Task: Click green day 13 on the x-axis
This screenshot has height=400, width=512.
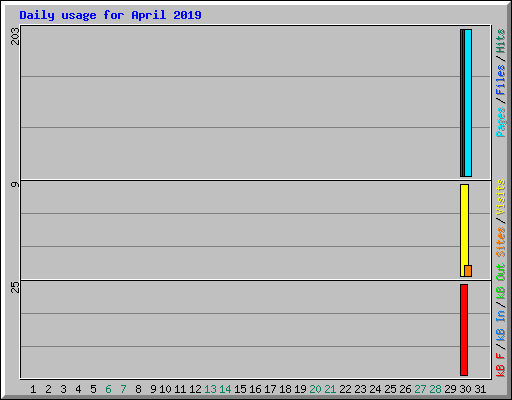Action: click(x=210, y=389)
